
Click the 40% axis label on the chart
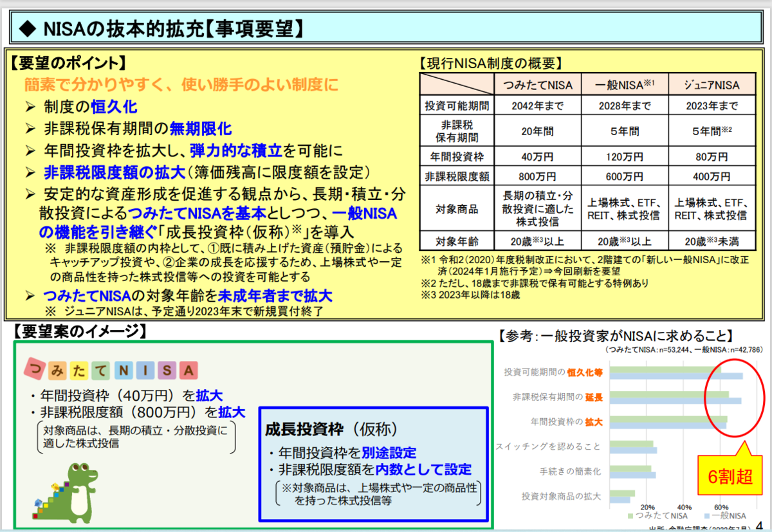[x=684, y=506]
